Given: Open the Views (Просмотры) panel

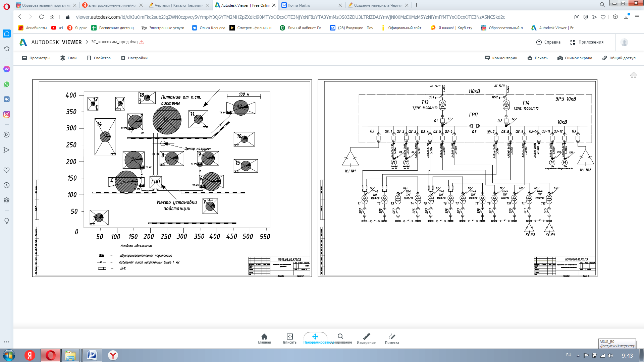Looking at the screenshot, I should point(36,58).
